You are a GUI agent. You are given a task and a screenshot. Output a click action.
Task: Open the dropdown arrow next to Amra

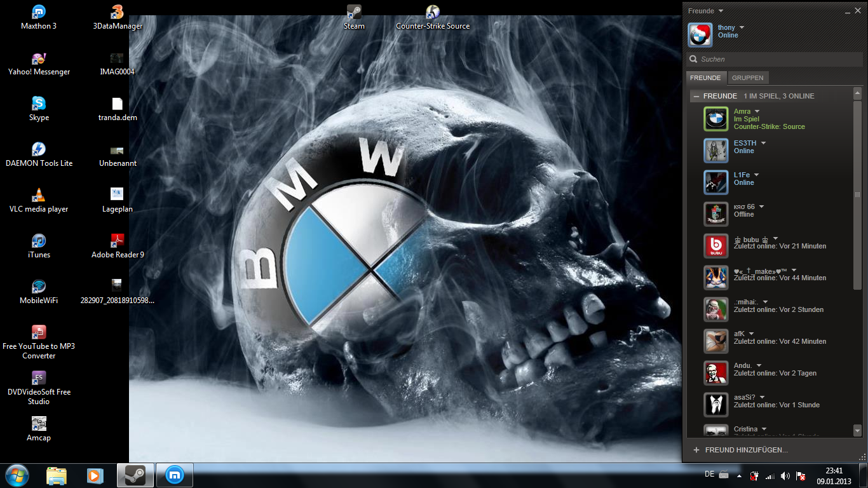[757, 112]
